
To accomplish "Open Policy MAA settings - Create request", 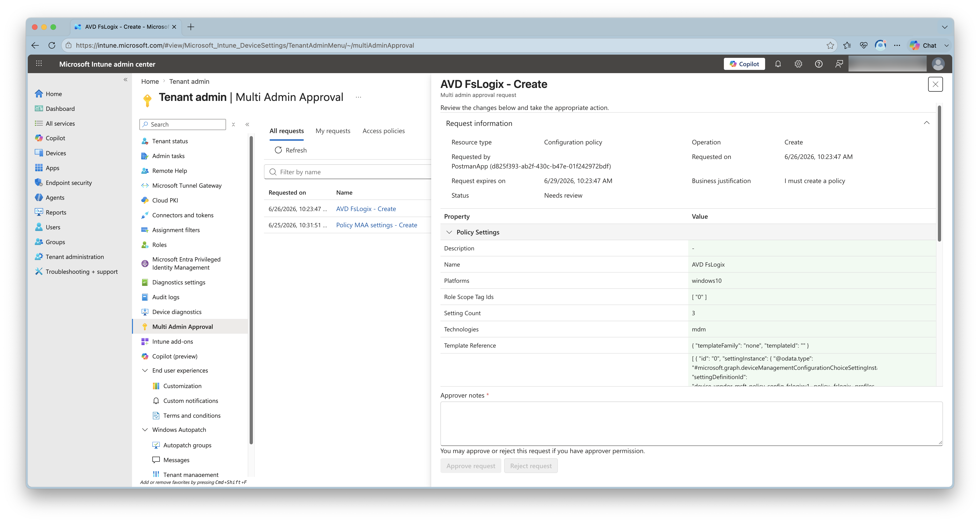I will 376,225.
